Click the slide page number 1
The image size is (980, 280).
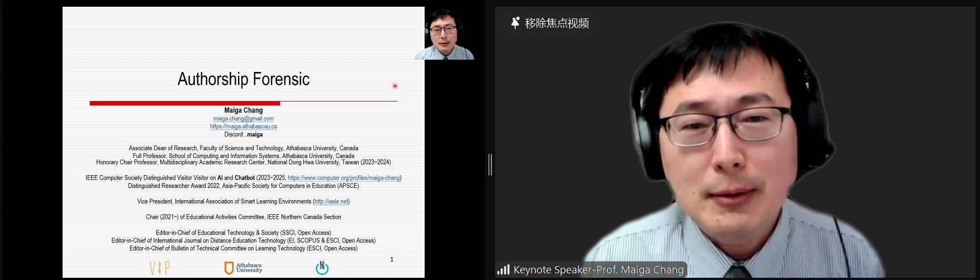pos(392,259)
